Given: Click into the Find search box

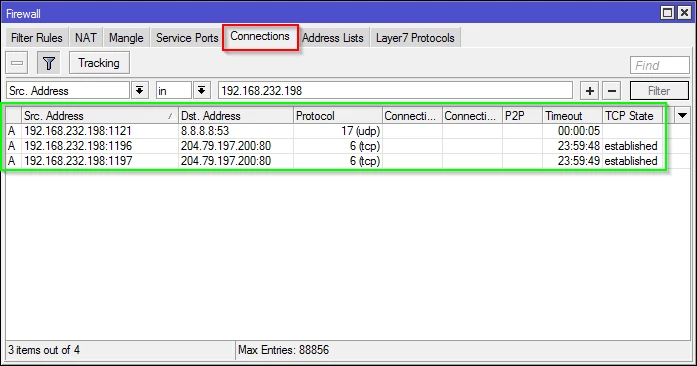Looking at the screenshot, I should click(x=660, y=65).
